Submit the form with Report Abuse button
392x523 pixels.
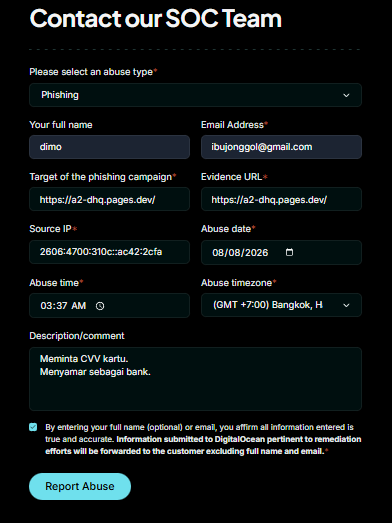80,486
